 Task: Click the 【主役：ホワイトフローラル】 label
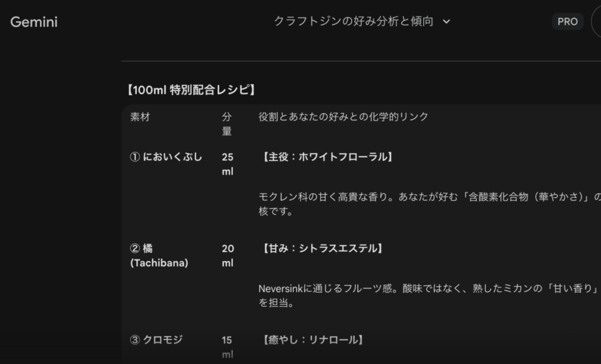(325, 157)
